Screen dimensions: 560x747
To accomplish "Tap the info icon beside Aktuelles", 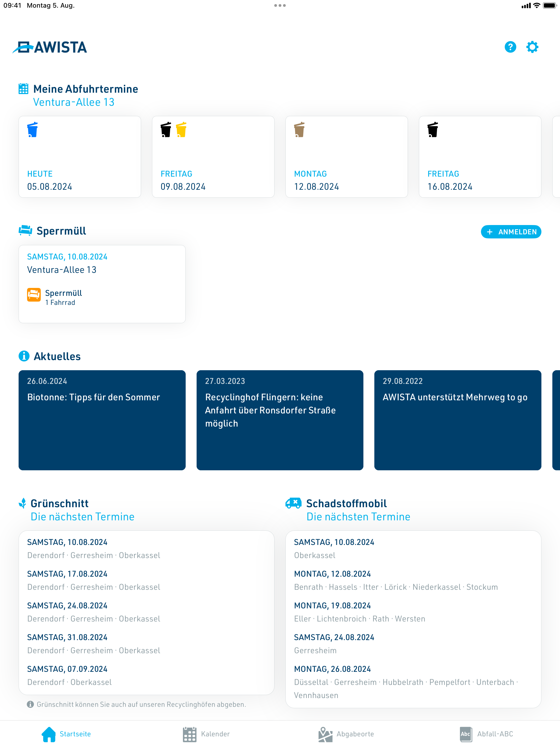I will (x=24, y=356).
